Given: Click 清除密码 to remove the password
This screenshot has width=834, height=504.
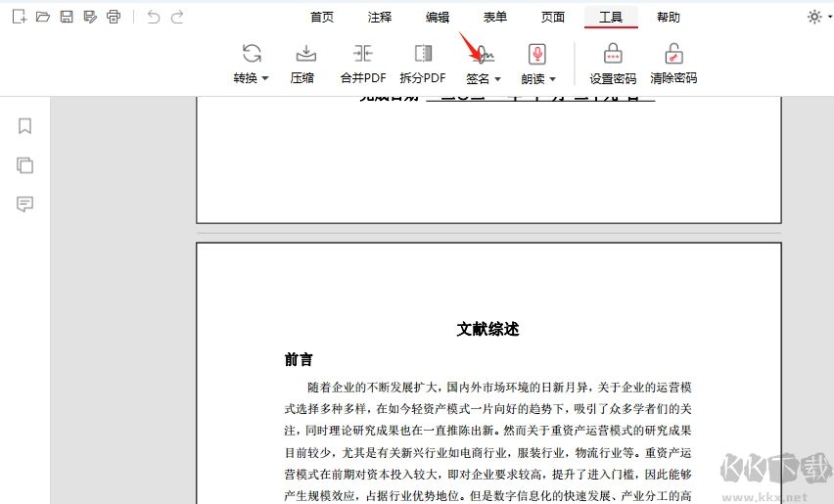Looking at the screenshot, I should coord(673,64).
